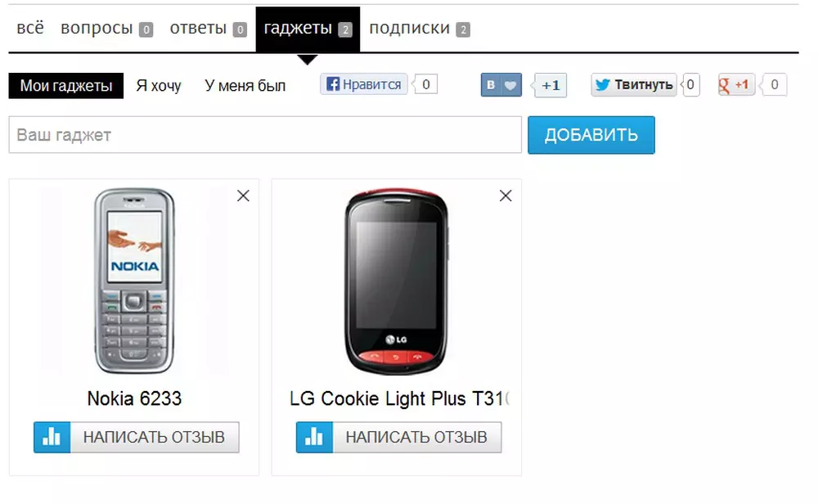Click the Facebook Нравится like button
This screenshot has height=504, width=818.
click(364, 84)
